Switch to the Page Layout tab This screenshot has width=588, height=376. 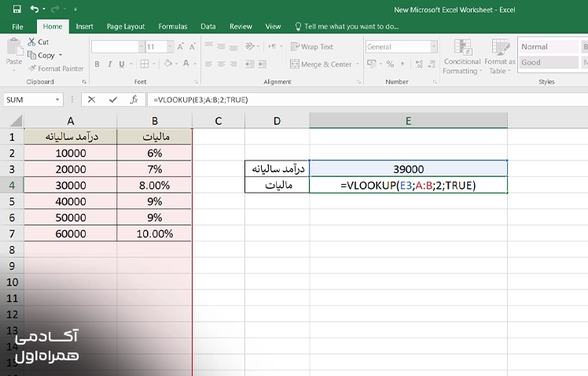tap(126, 26)
